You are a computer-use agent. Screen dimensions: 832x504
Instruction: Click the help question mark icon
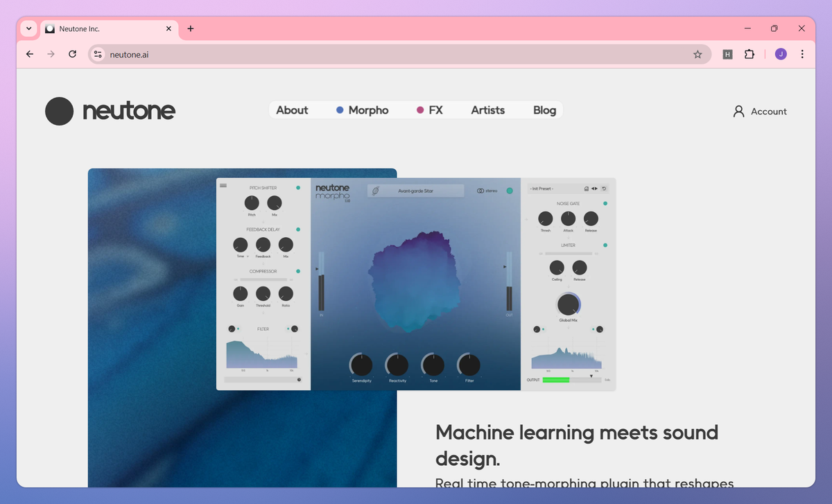point(299,379)
